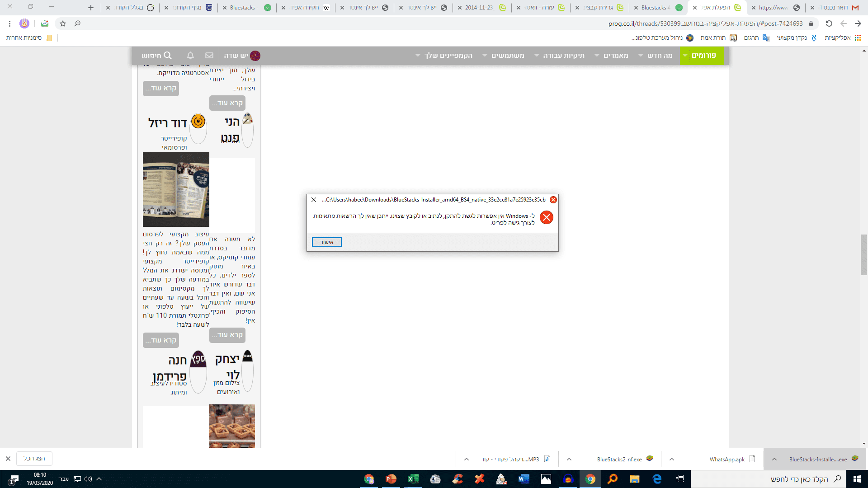The image size is (868, 488).
Task: Open the משתמשים menu item
Action: click(x=508, y=55)
